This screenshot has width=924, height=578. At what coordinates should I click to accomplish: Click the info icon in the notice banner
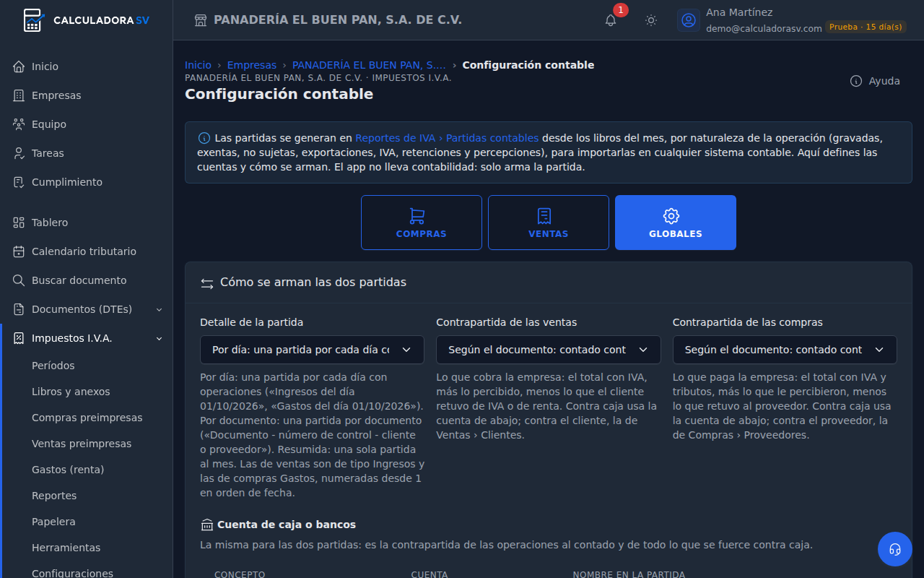tap(204, 138)
